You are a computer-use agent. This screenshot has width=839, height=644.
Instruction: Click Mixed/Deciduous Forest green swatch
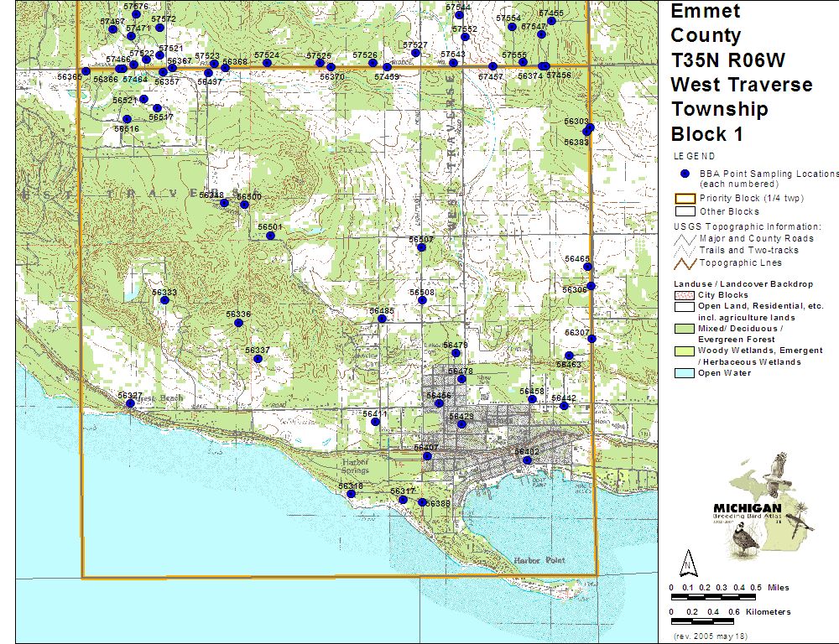683,329
